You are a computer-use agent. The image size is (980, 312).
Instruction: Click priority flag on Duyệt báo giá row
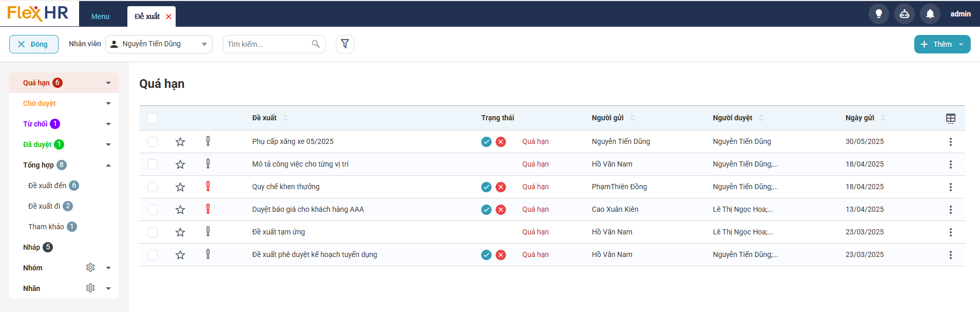click(x=208, y=209)
